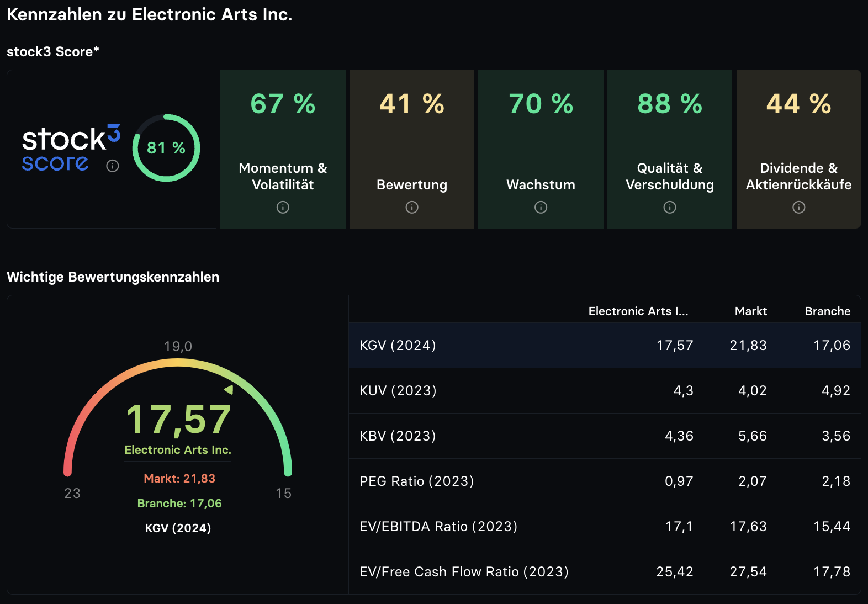Click the stock3 score logo
The width and height of the screenshot is (868, 604).
click(71, 148)
